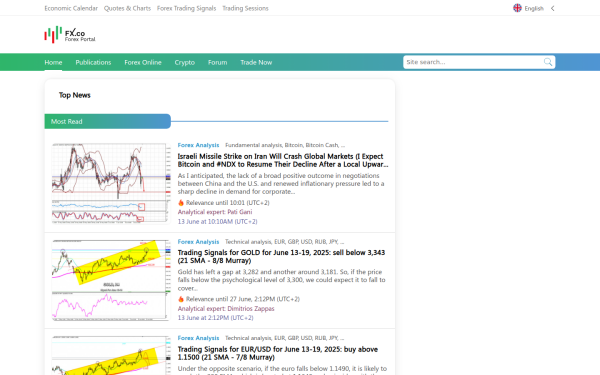Click the fire icon next to Relevance until 10:01
The image size is (600, 375).
pyautogui.click(x=181, y=203)
